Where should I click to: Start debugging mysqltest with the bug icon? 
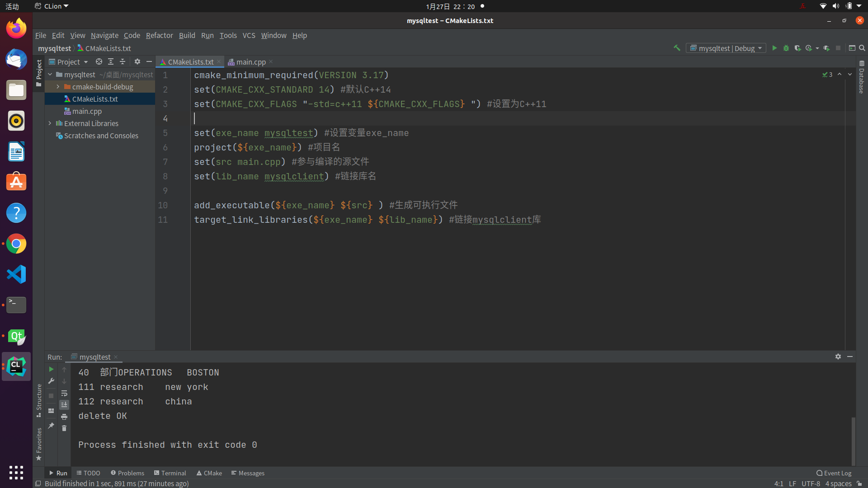coord(786,48)
